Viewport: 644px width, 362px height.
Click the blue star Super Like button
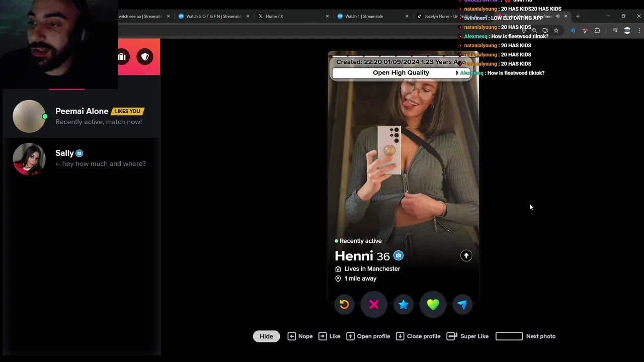pyautogui.click(x=404, y=304)
